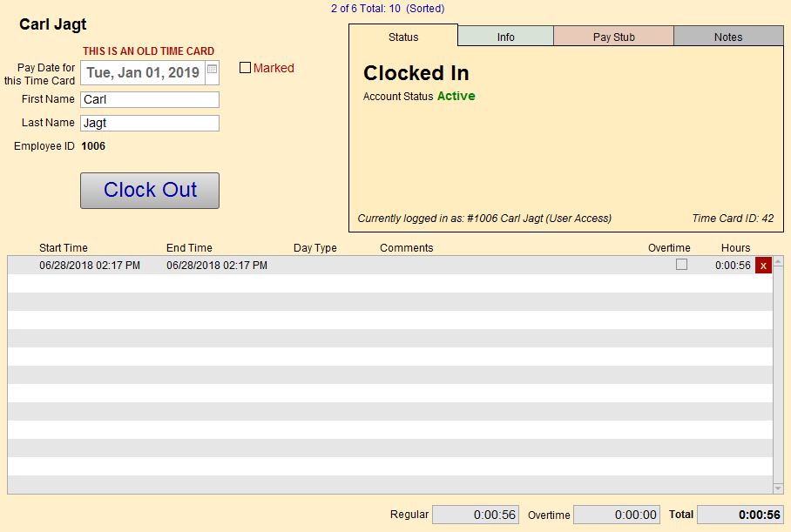
Task: Delete the time entry with red X
Action: coord(763,266)
